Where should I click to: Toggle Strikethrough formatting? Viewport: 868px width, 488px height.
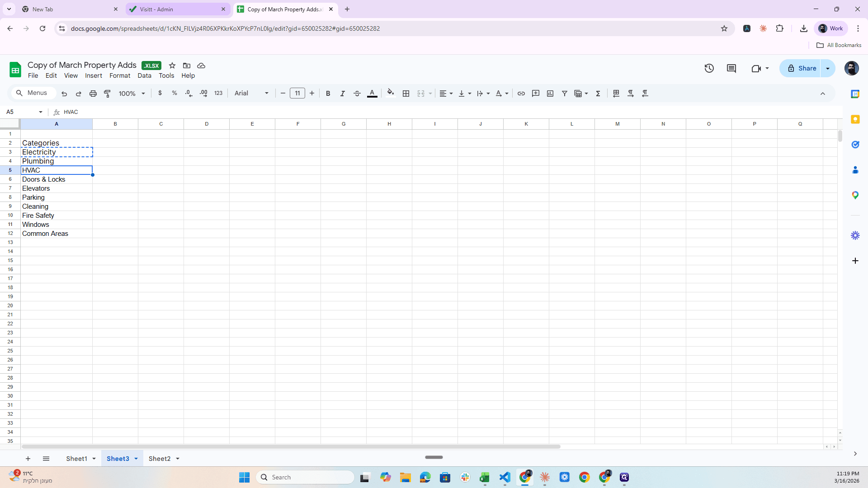357,94
